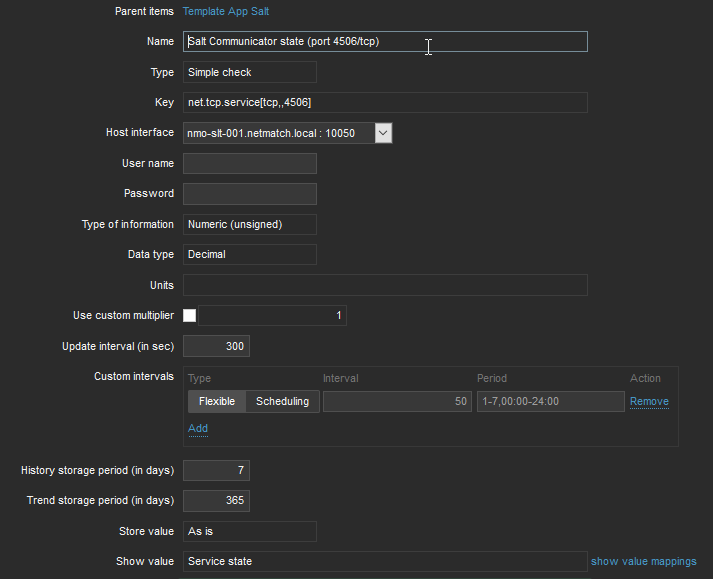This screenshot has width=713, height=579.
Task: Open the Template App Salt parent link
Action: point(225,11)
